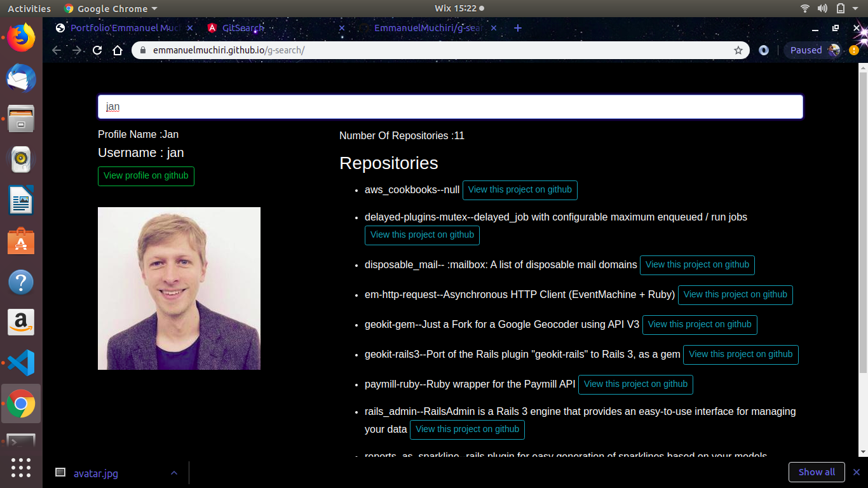Open the Google Chrome app menu
This screenshot has height=488, width=868.
[111, 8]
